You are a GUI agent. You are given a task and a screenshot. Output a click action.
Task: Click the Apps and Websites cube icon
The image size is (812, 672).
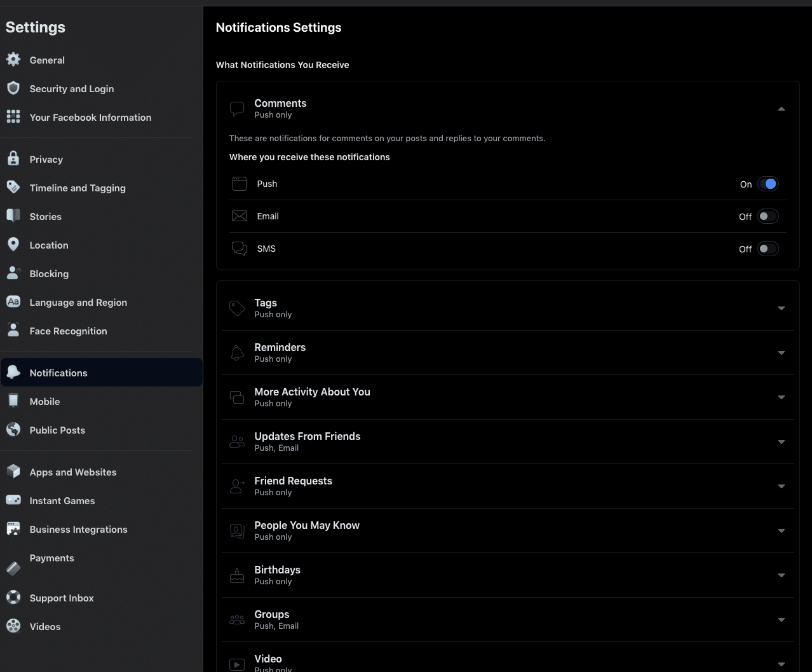point(13,472)
